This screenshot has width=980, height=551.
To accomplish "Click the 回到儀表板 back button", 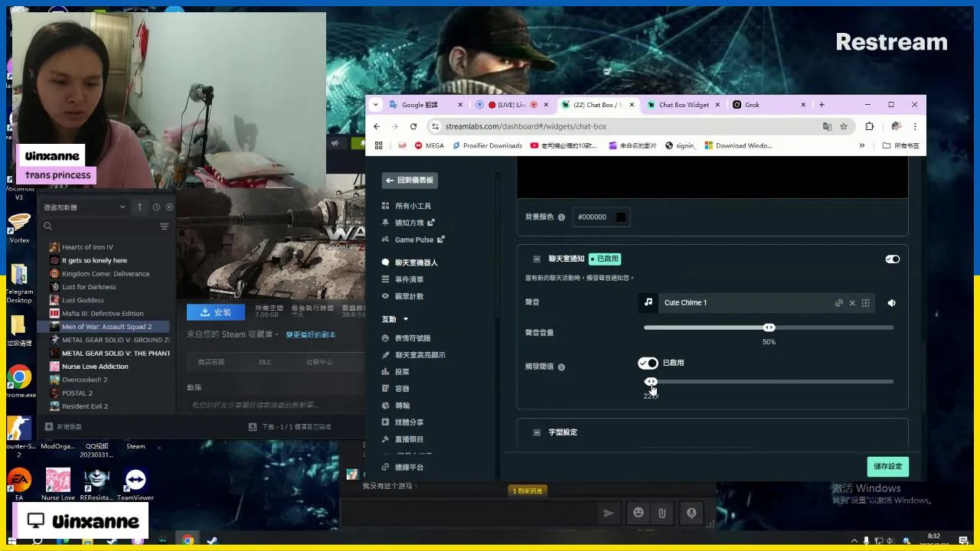I will 410,181.
